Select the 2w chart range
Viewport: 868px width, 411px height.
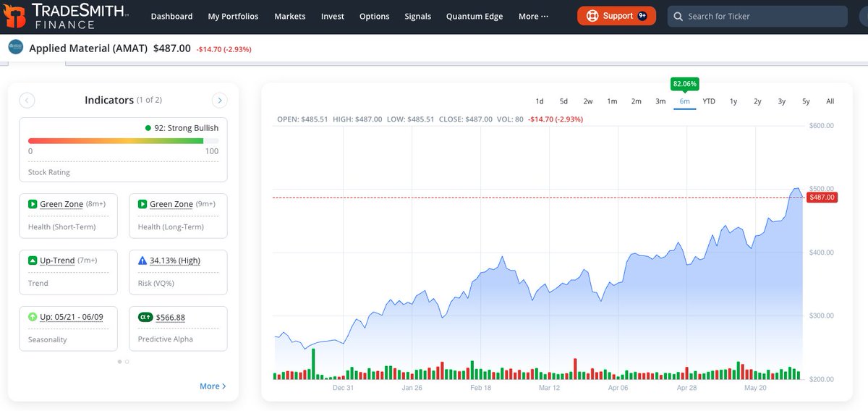[588, 101]
